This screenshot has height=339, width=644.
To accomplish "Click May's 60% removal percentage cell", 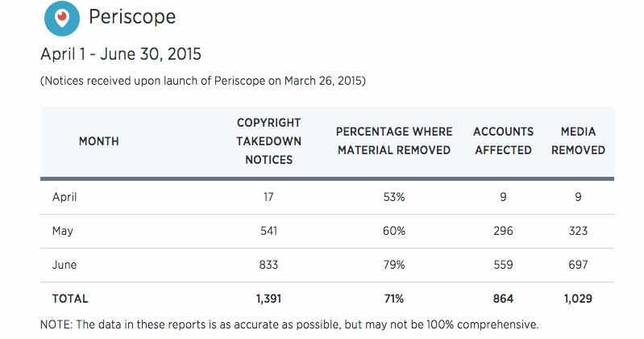I will coord(394,231).
